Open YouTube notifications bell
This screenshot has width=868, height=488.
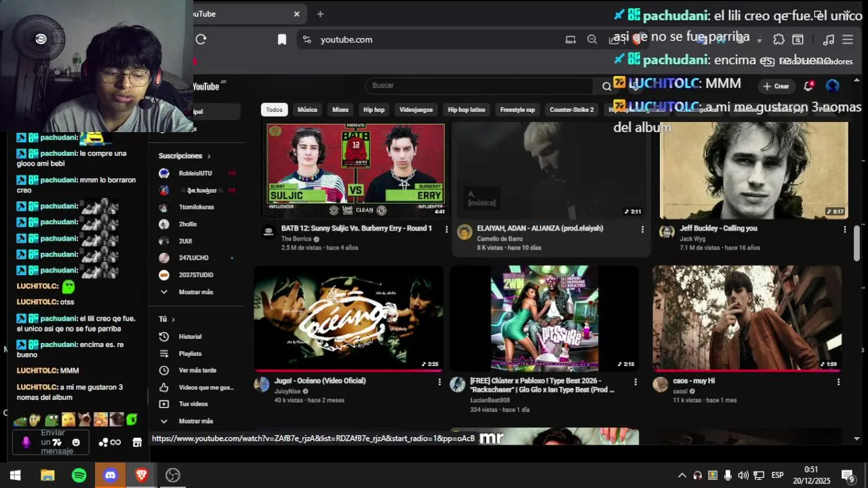pyautogui.click(x=808, y=86)
